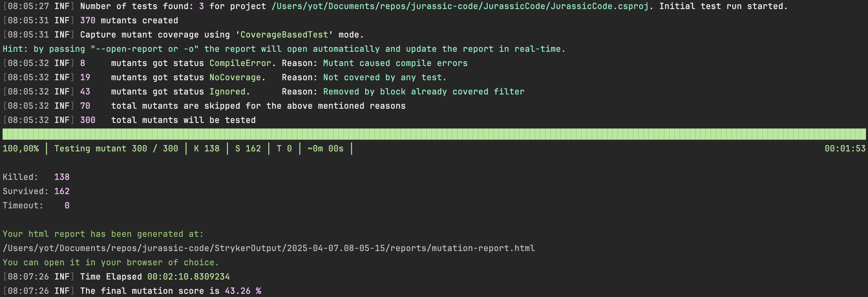
Task: Click the Time Elapsed 00:02:10.8309234 value
Action: pos(188,277)
